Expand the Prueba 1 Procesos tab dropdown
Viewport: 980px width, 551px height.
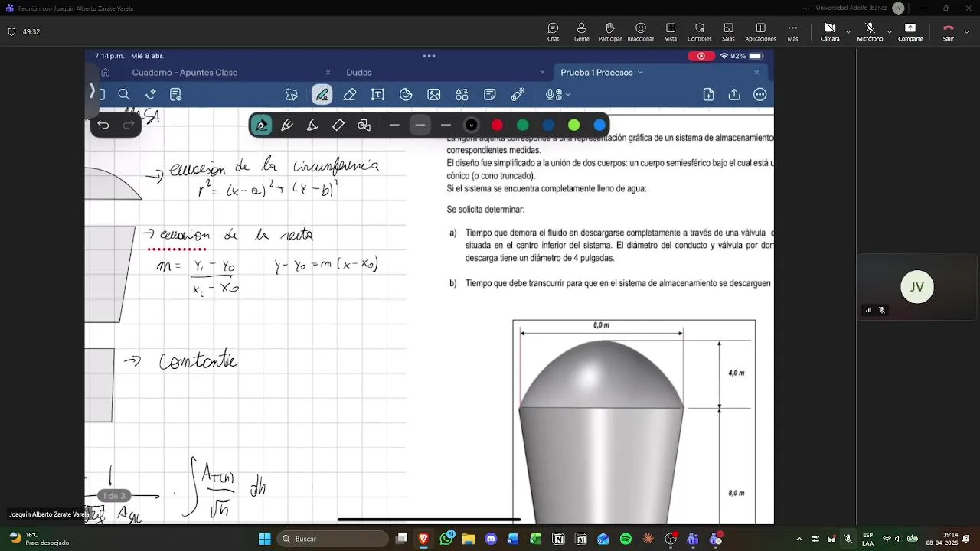(640, 73)
